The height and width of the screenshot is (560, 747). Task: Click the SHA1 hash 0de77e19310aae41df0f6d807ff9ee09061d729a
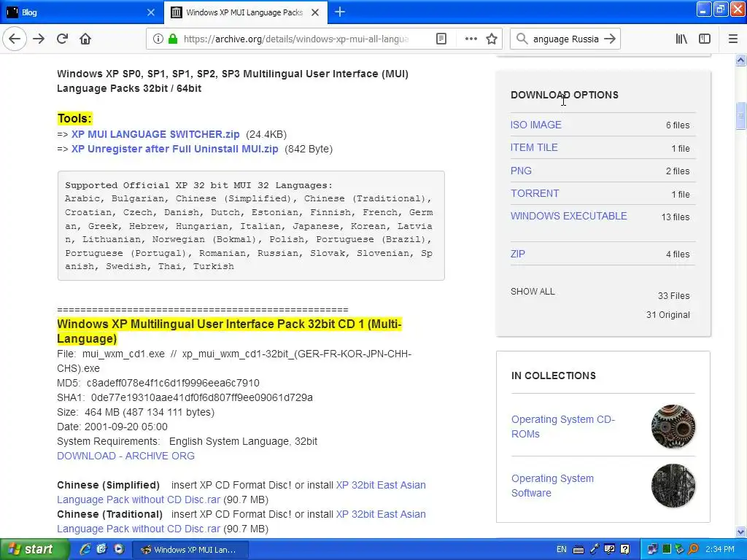pos(202,397)
